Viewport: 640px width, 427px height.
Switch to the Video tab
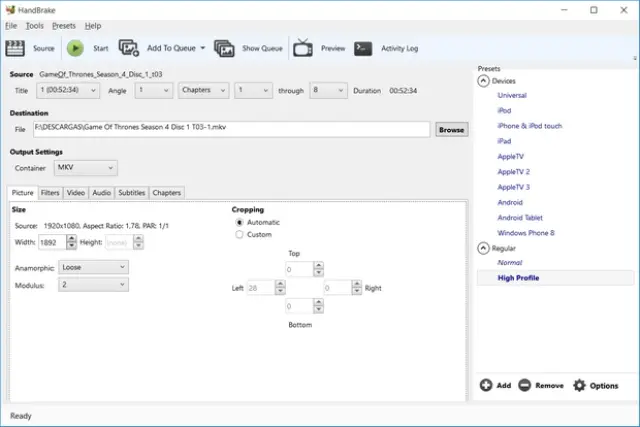(x=76, y=193)
